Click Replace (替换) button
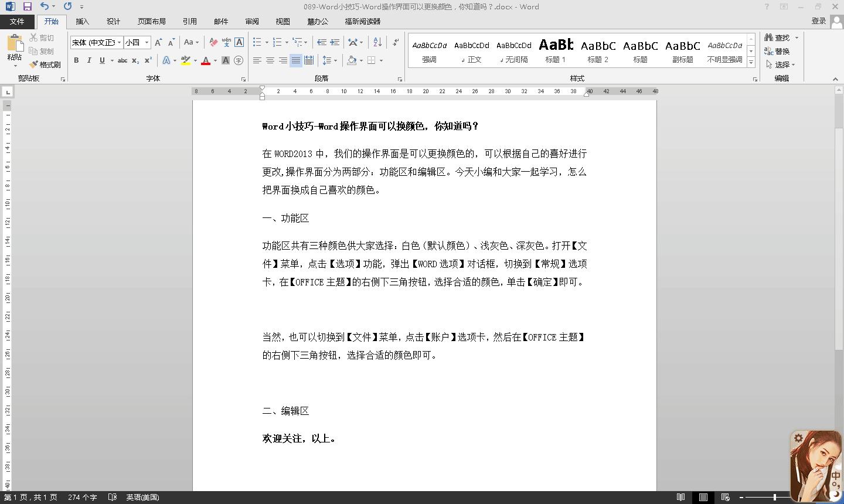The image size is (844, 504). pos(778,51)
